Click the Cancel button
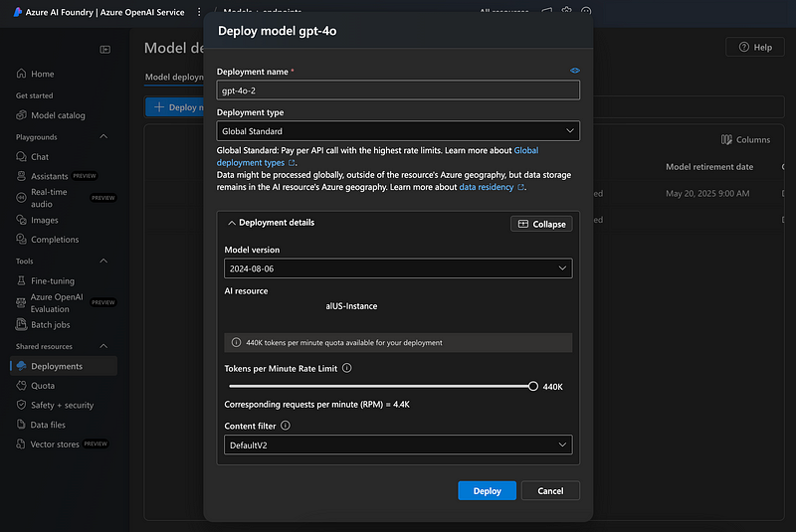The width and height of the screenshot is (796, 532). (550, 490)
